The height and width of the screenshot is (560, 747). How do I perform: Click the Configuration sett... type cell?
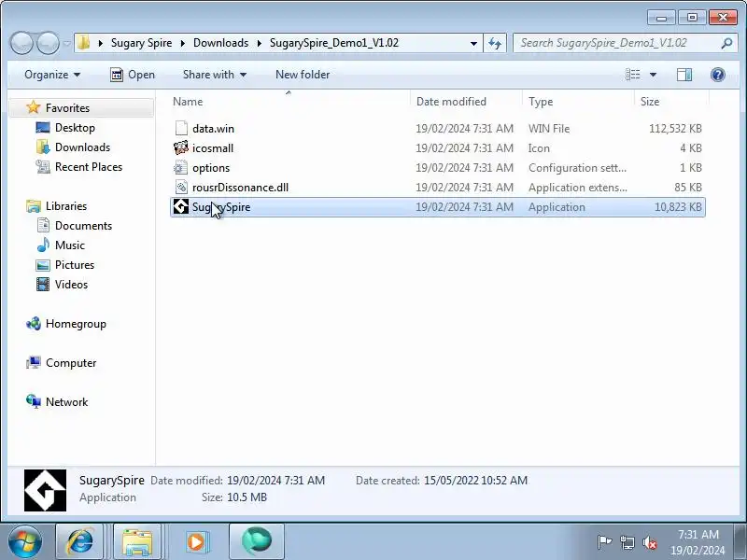[577, 168]
